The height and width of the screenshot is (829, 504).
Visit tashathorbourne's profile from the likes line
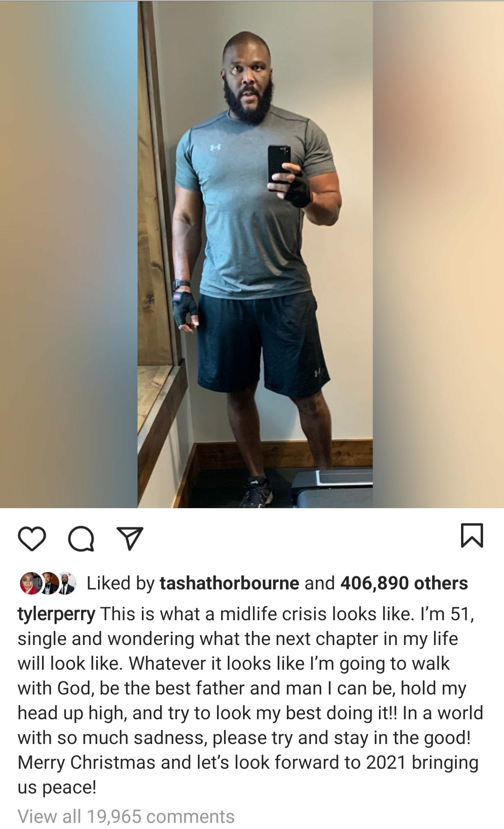229,583
